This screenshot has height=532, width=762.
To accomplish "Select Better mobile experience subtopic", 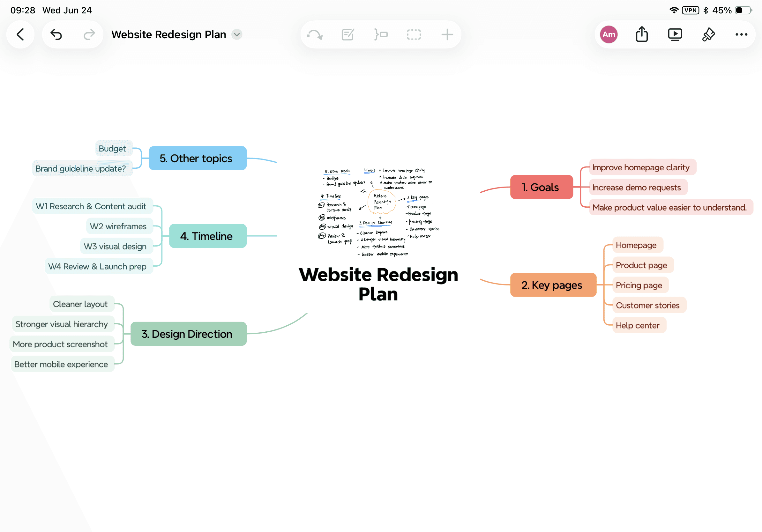I will [x=63, y=364].
